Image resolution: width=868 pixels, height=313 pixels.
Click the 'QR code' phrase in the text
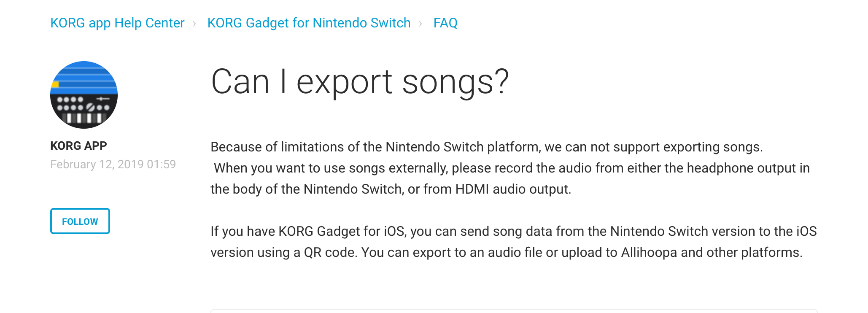point(331,252)
